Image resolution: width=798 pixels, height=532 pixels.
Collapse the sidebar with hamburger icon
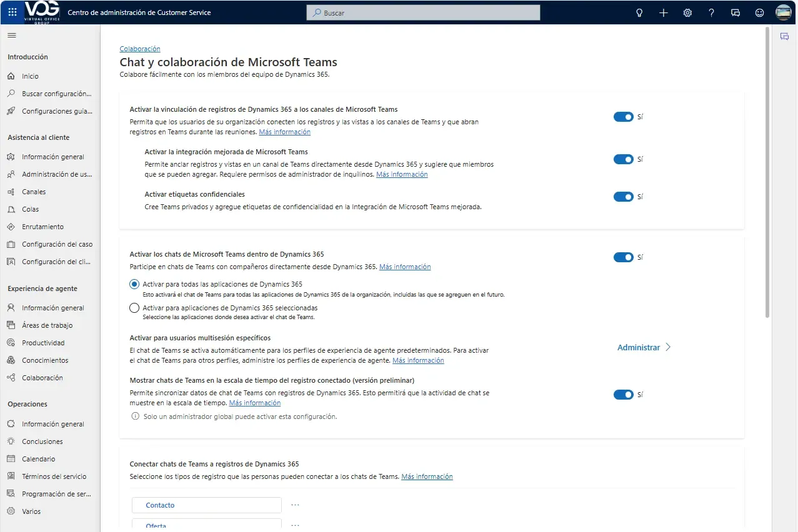coord(11,35)
